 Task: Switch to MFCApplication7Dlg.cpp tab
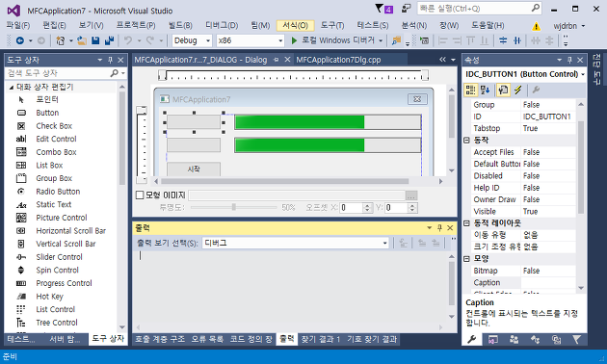(338, 60)
